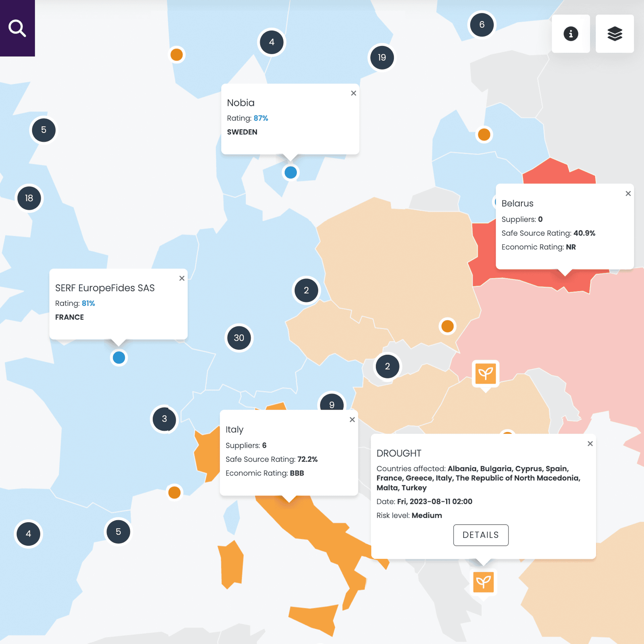This screenshot has height=644, width=644.
Task: Close the Belarus country popup
Action: tap(628, 194)
